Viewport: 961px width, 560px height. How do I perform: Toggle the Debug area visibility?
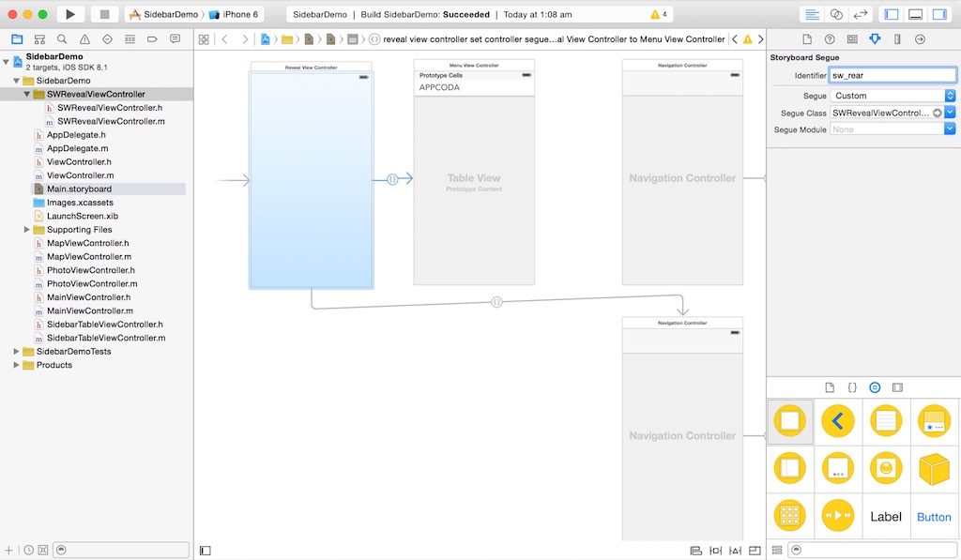[x=915, y=15]
